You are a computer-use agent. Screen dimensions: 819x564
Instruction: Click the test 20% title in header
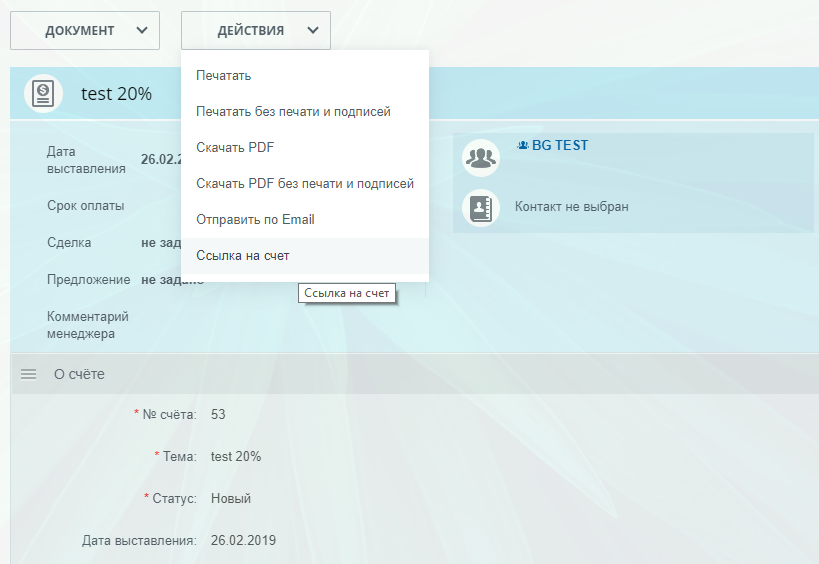click(116, 94)
